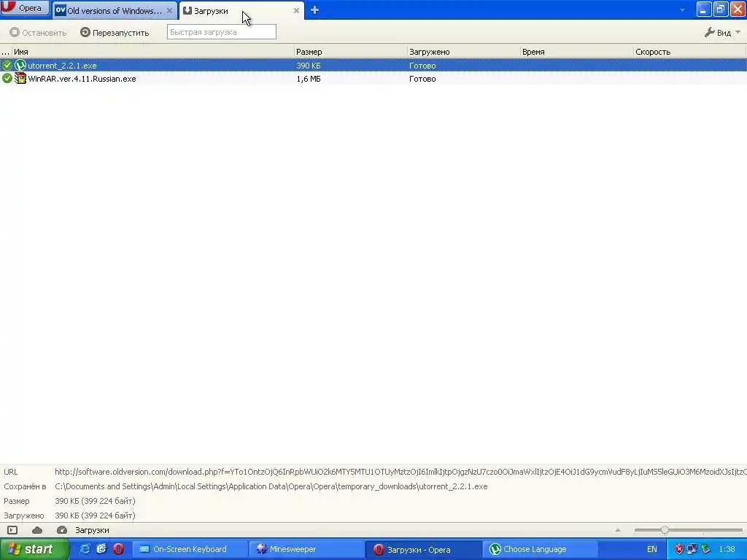
Task: Click the 1,6 МБ size cell
Action: click(309, 79)
